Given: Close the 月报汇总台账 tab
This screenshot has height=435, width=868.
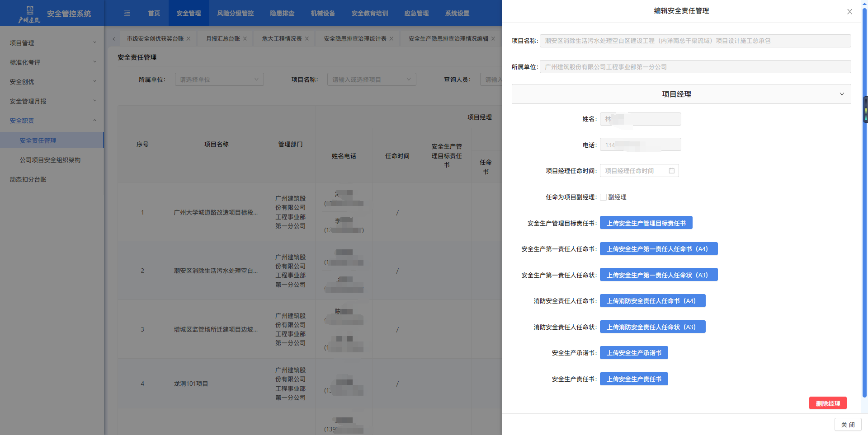Looking at the screenshot, I should click(x=245, y=39).
